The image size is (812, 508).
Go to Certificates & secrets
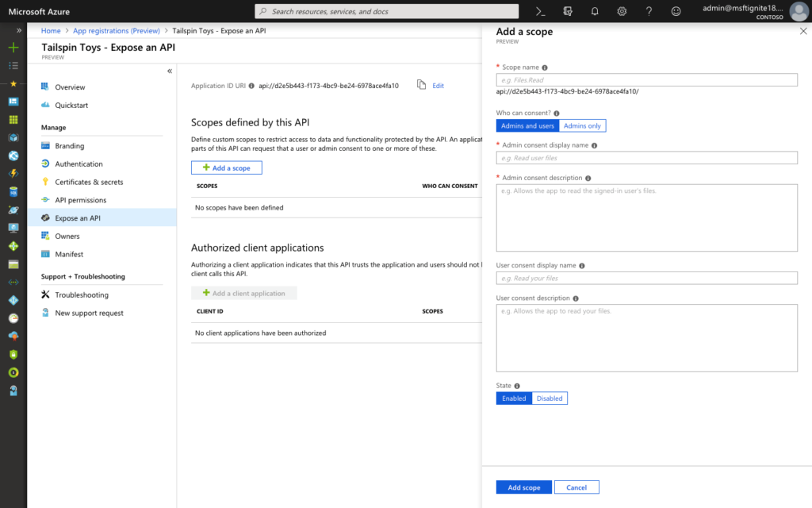(x=89, y=182)
